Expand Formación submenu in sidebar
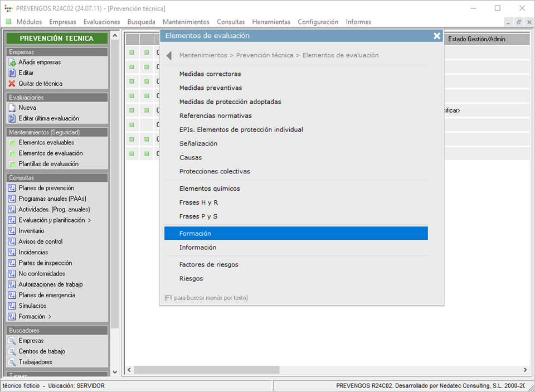The height and width of the screenshot is (392, 535). (50, 317)
